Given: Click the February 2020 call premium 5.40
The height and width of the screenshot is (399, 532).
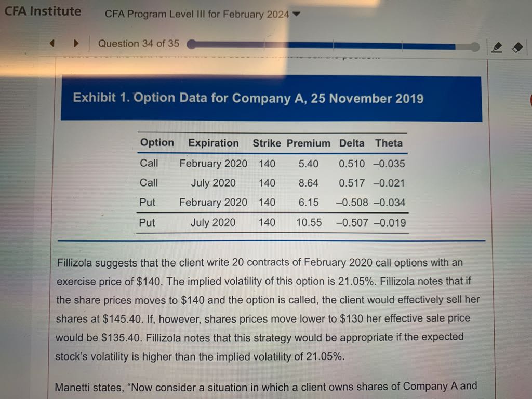Looking at the screenshot, I should point(309,164).
